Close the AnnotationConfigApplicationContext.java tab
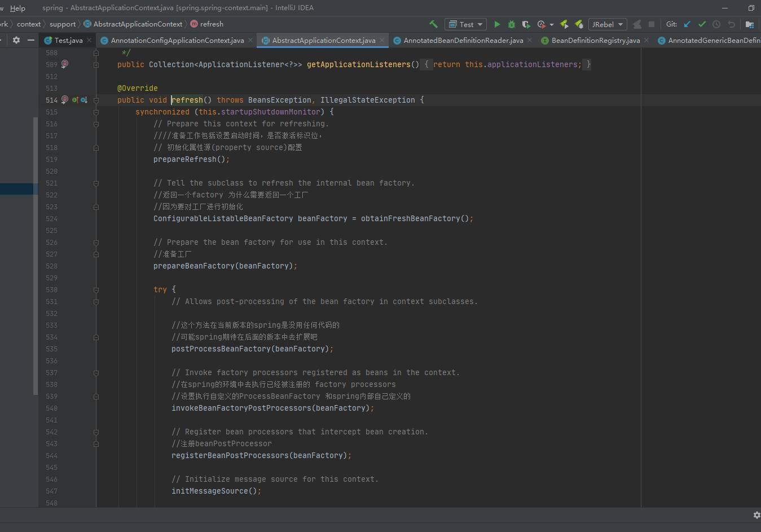761x532 pixels. click(x=250, y=40)
